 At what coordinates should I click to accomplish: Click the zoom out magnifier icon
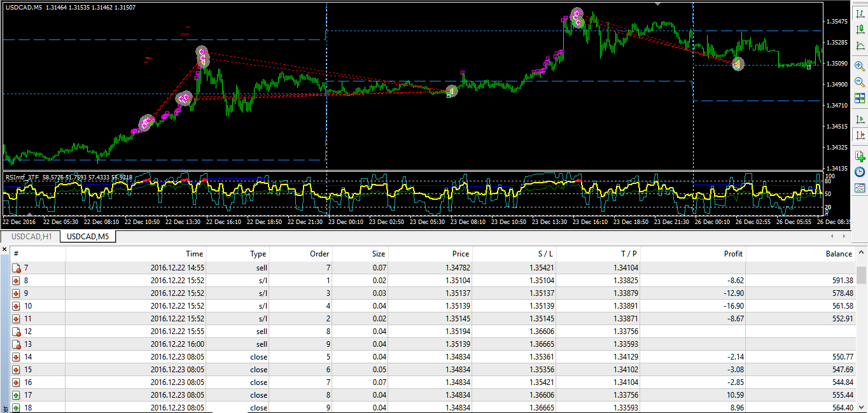pyautogui.click(x=860, y=82)
